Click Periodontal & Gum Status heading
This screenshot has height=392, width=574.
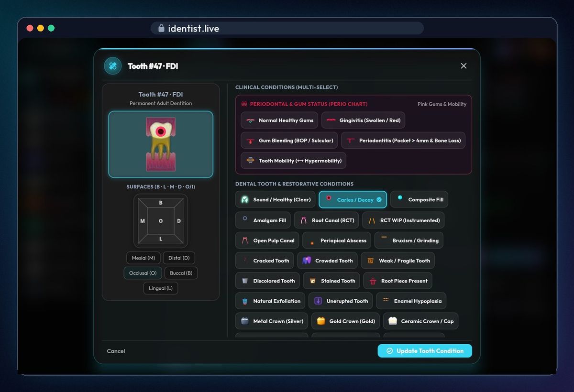pyautogui.click(x=309, y=104)
